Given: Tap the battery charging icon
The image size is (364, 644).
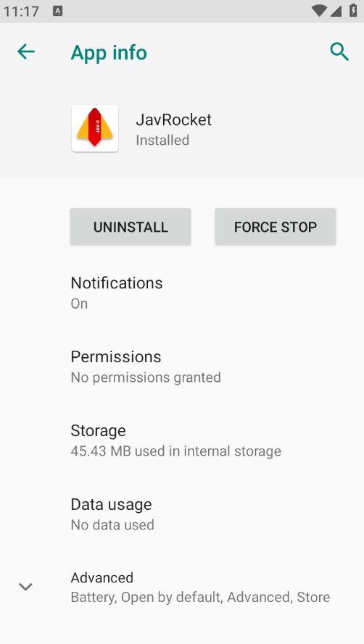Looking at the screenshot, I should [353, 10].
